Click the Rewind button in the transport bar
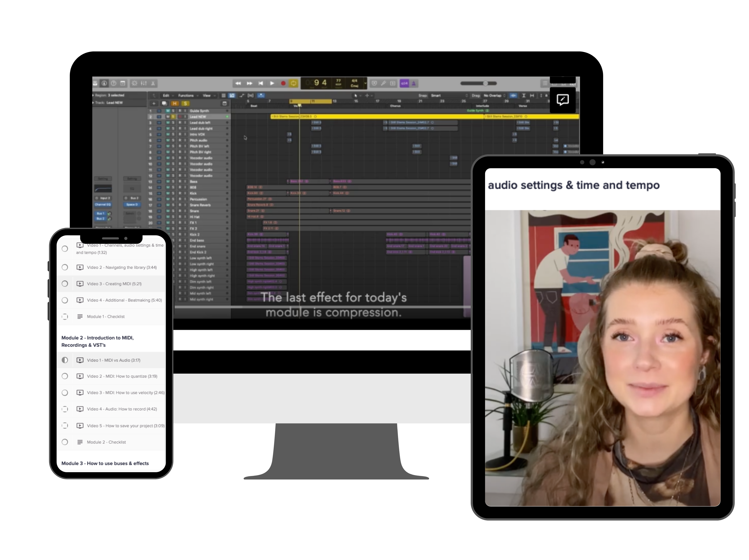The width and height of the screenshot is (749, 560). click(x=238, y=83)
